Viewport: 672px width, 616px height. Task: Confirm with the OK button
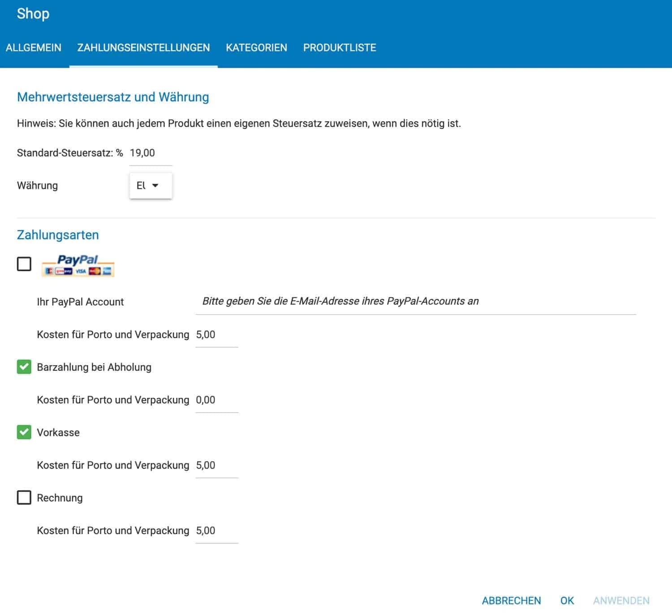click(x=567, y=600)
